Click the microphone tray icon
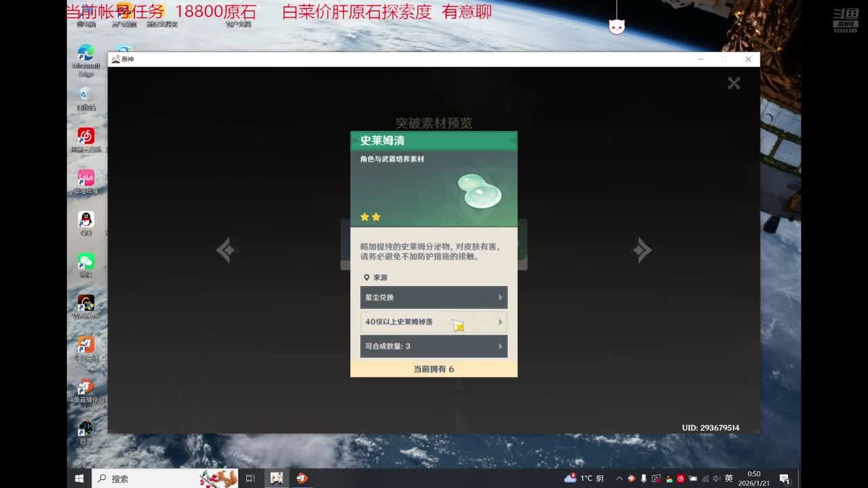868x488 pixels. click(x=644, y=479)
